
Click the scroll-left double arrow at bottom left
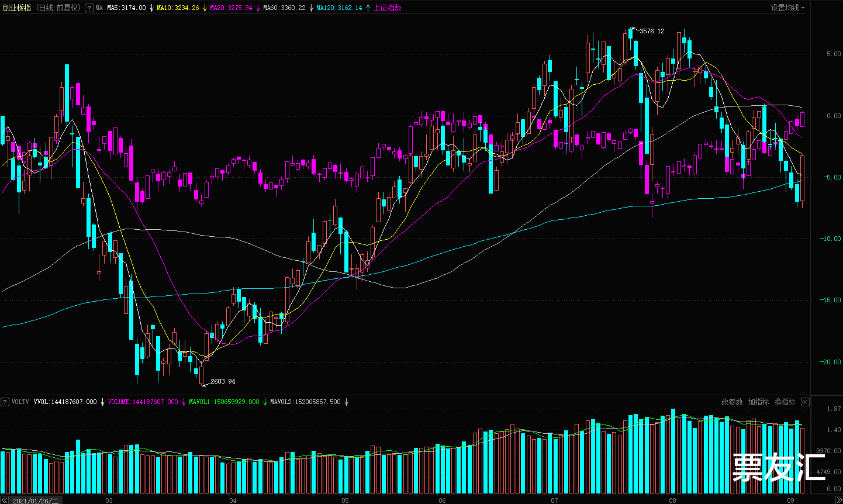4,500
